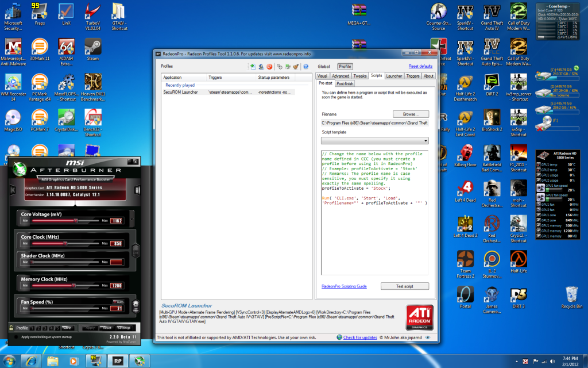
Task: Select the Portal desktop shortcut
Action: (x=465, y=297)
